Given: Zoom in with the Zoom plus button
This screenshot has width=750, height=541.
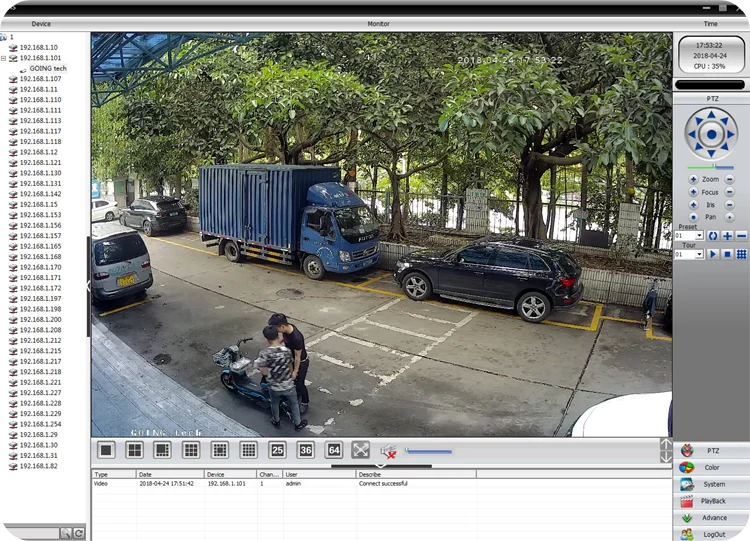Looking at the screenshot, I should 693,179.
